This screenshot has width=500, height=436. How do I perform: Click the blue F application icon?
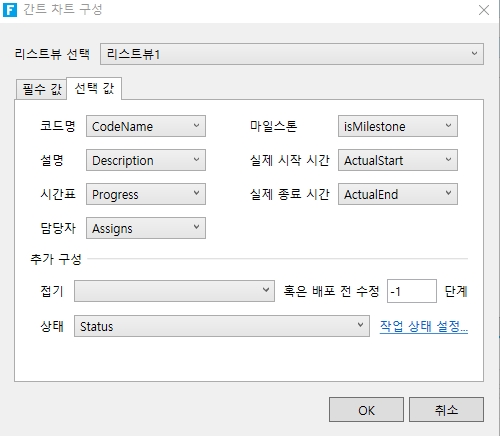10,10
